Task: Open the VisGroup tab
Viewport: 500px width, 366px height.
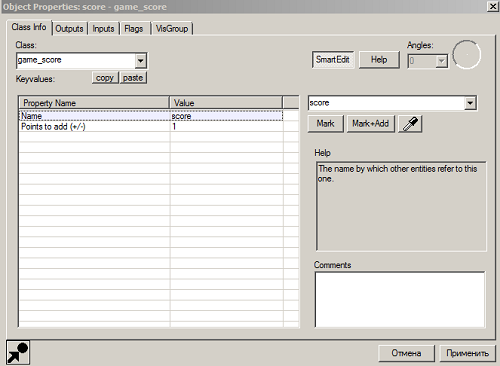Action: [172, 29]
